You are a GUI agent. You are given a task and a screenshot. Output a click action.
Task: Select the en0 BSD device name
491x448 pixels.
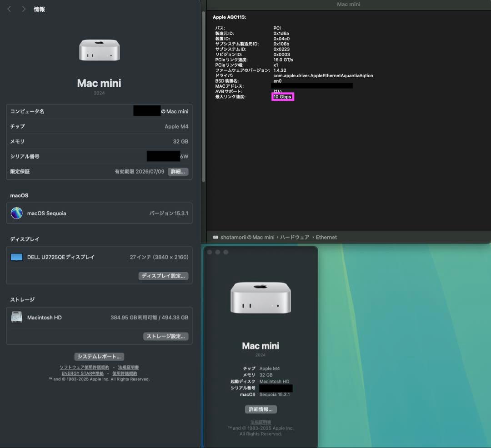tap(277, 81)
